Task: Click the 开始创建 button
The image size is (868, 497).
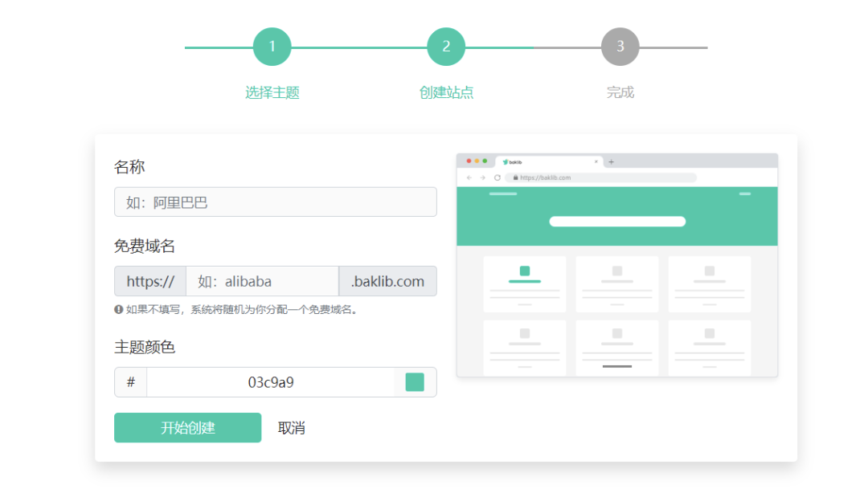Action: (x=187, y=427)
